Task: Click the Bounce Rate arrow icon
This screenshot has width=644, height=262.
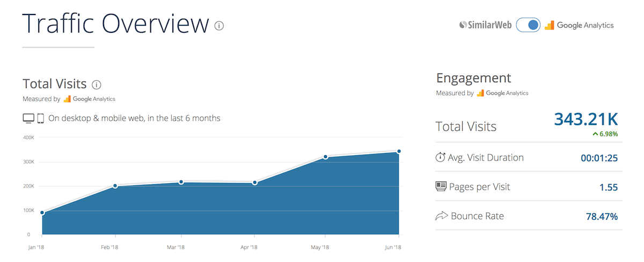Action: (x=441, y=216)
